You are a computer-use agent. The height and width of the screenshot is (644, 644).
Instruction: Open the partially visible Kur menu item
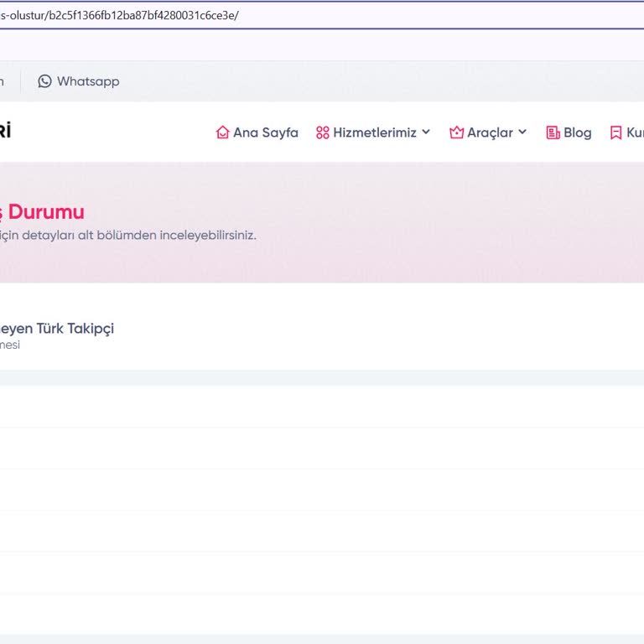pyautogui.click(x=635, y=132)
